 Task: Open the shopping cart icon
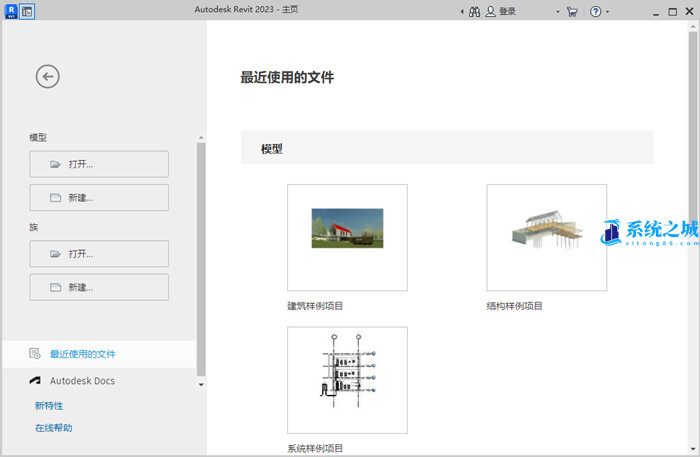(572, 12)
